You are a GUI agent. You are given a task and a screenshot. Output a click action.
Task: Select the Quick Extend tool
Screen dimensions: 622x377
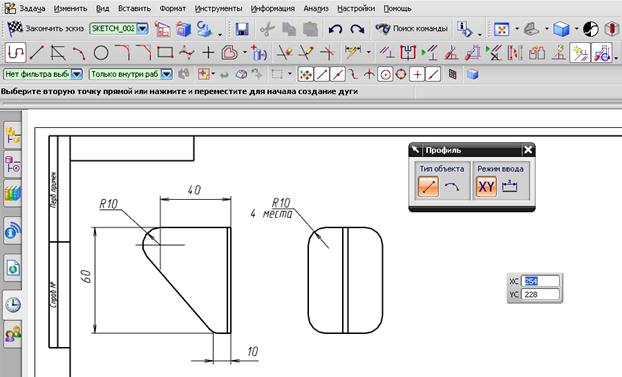[306, 52]
